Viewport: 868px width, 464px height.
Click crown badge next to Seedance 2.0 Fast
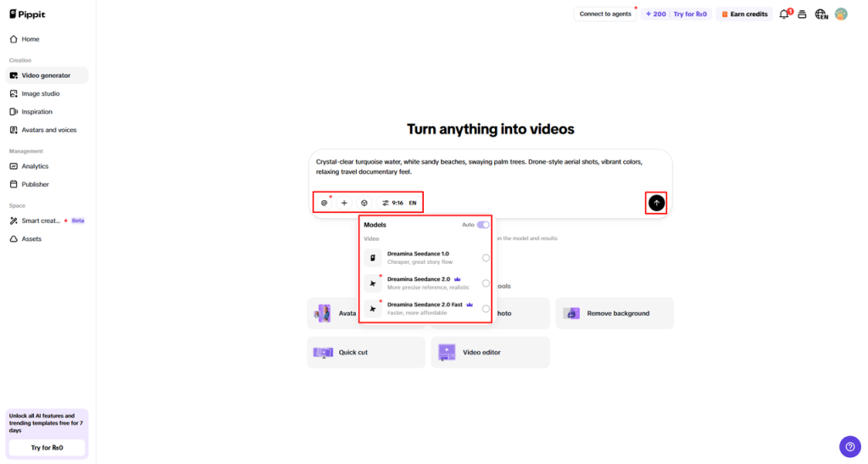click(470, 305)
